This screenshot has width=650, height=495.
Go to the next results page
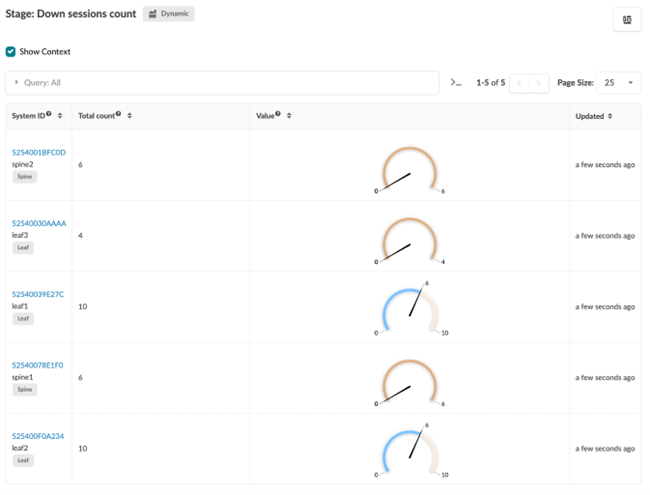pyautogui.click(x=538, y=83)
